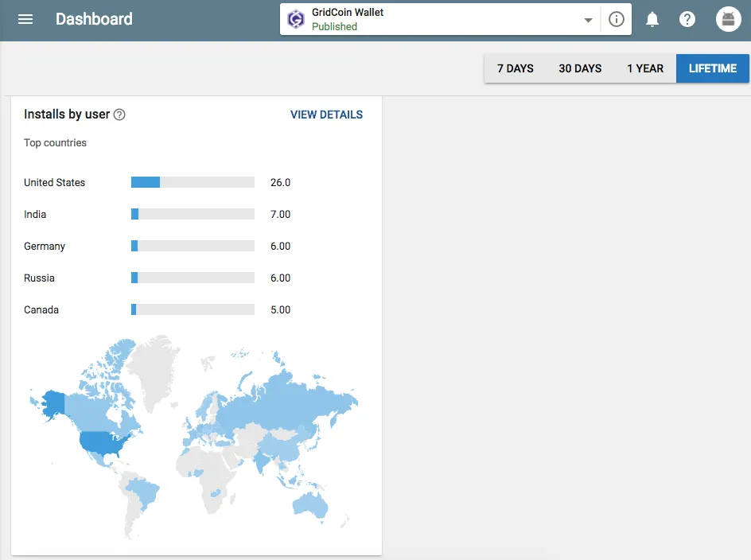
Task: Click the Russia installs bar
Action: (x=193, y=278)
